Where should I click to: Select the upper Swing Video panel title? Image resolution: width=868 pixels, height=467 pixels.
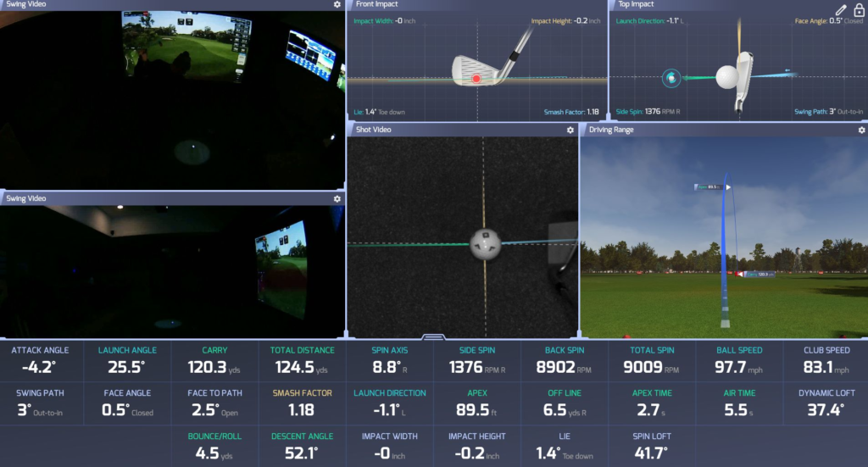[x=26, y=4]
